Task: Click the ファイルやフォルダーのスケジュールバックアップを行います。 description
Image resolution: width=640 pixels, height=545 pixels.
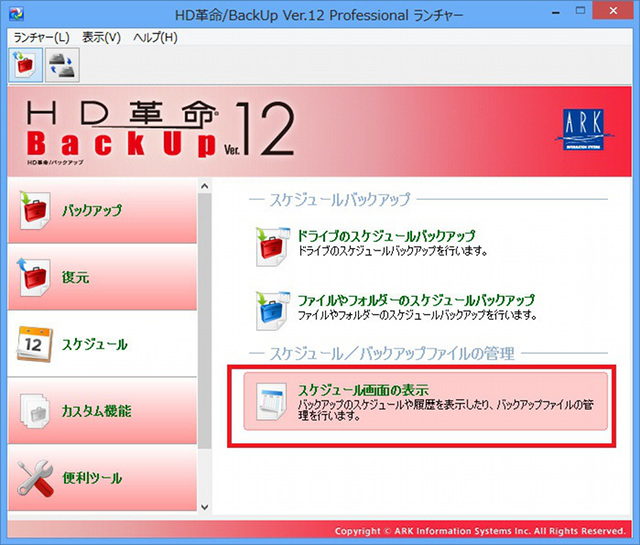Action: point(417,315)
